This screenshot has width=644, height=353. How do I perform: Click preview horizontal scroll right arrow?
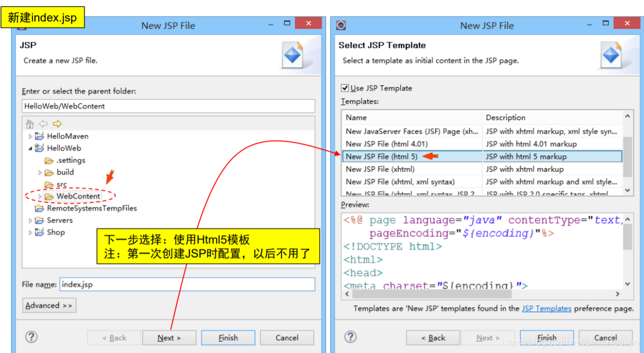(617, 294)
